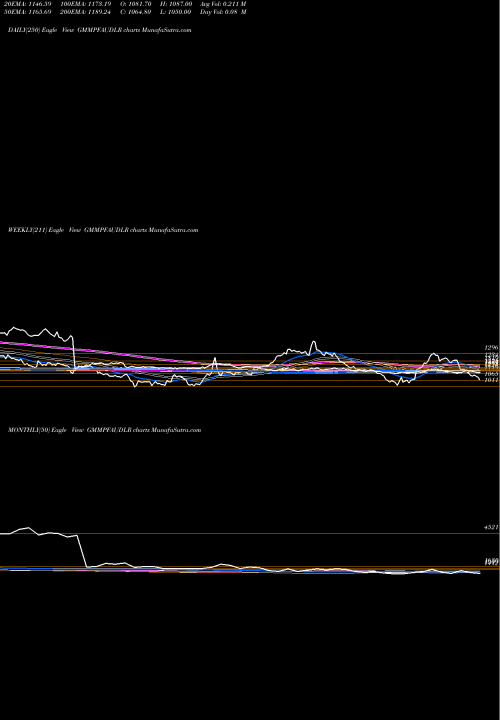Click the Day Vol: 0.08 M text
500x720 pixels.
click(223, 12)
